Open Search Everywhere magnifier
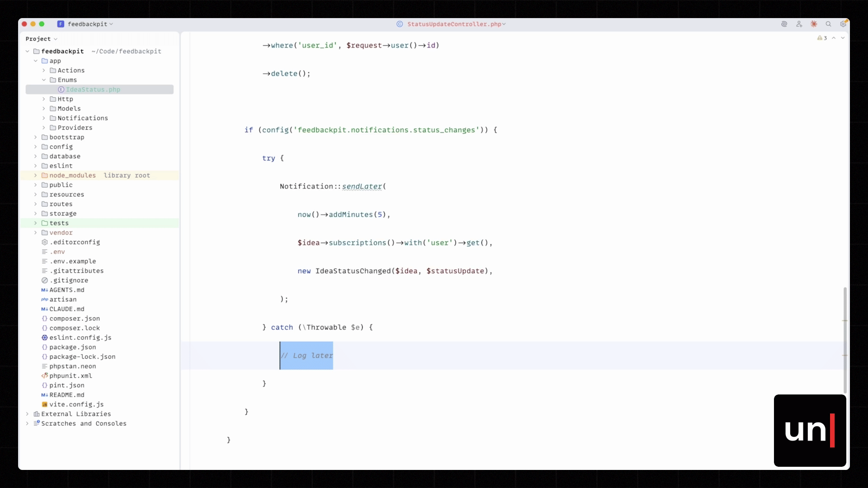 point(829,24)
